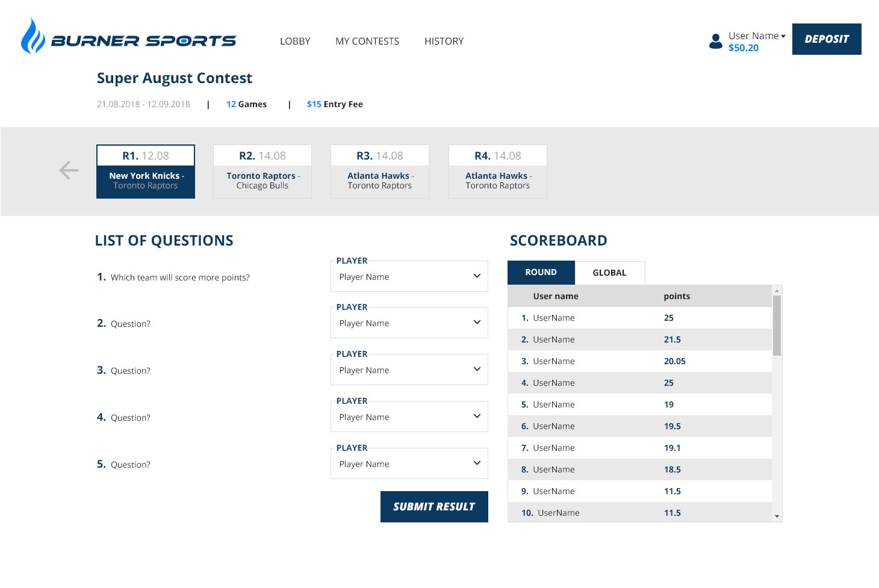Click the $15 Entry Fee label
Image resolution: width=879 pixels, height=588 pixels.
335,104
